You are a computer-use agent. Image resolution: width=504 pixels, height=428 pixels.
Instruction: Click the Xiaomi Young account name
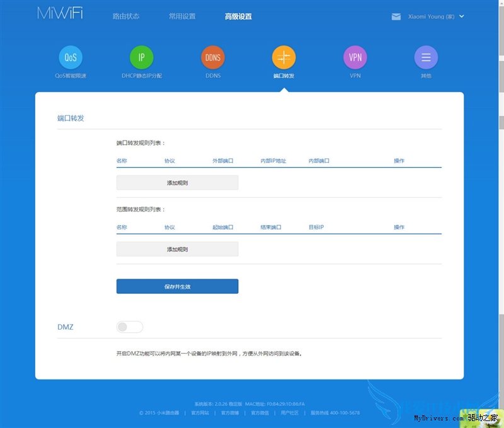click(431, 17)
